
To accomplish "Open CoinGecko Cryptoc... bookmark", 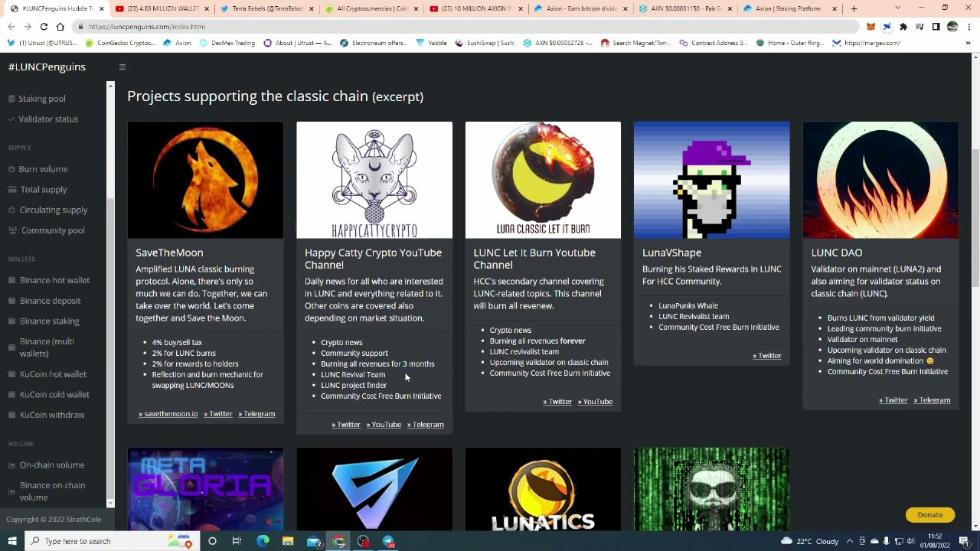I will (121, 44).
